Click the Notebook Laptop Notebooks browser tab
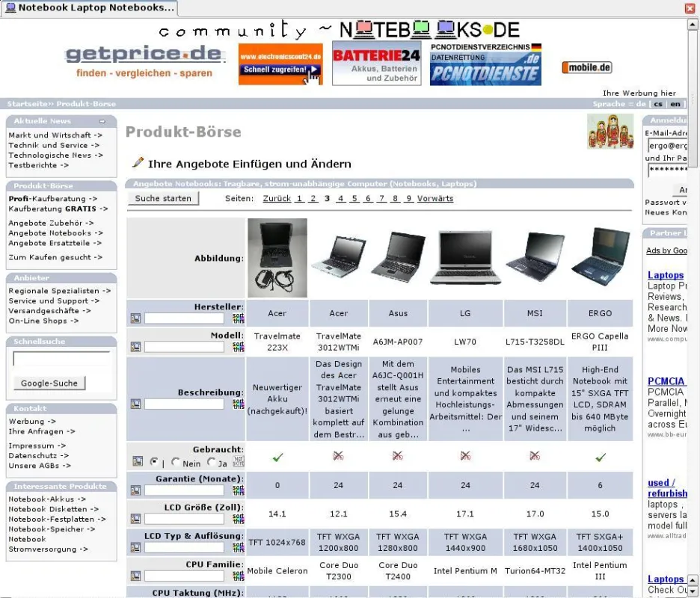This screenshot has width=700, height=598. pos(90,7)
